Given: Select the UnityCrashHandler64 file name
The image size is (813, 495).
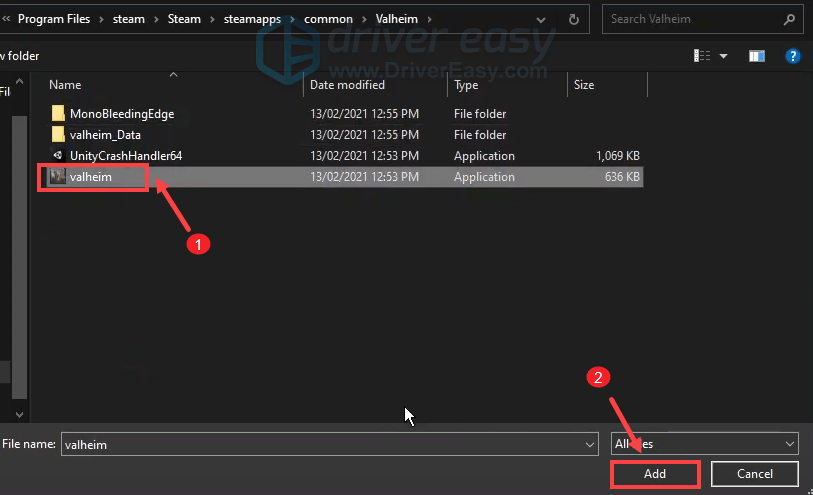Looking at the screenshot, I should [126, 156].
